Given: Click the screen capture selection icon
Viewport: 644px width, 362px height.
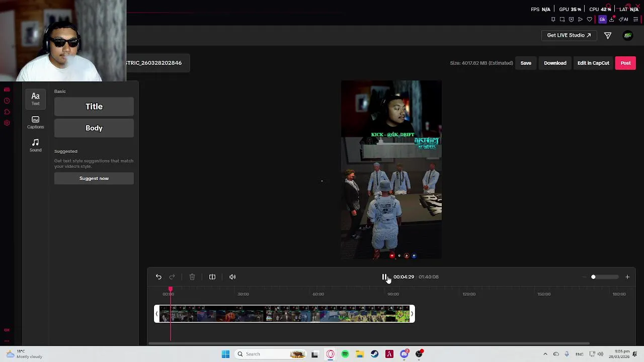Looking at the screenshot, I should (562, 20).
